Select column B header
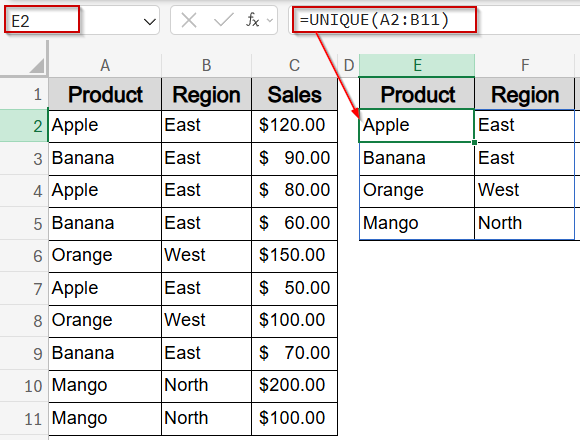 point(206,65)
